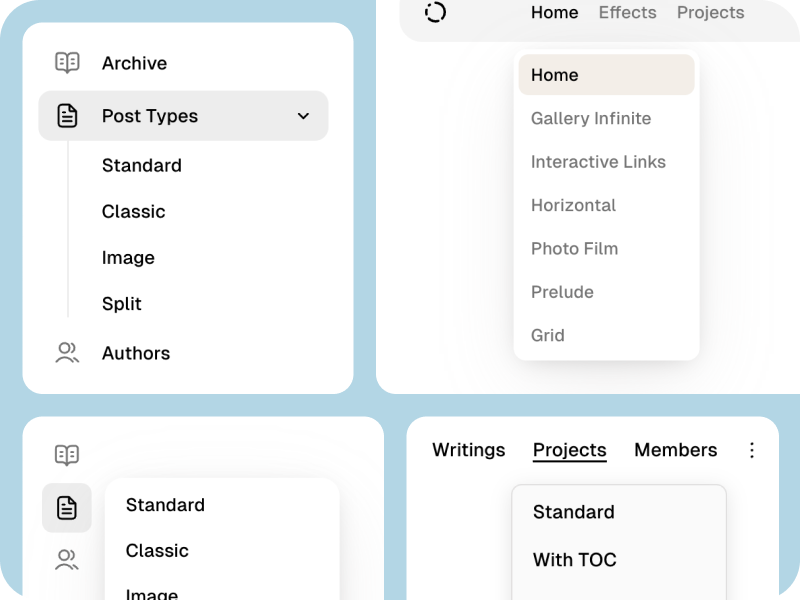Switch to the Writings tab
Screen dimensions: 800x600
469,450
